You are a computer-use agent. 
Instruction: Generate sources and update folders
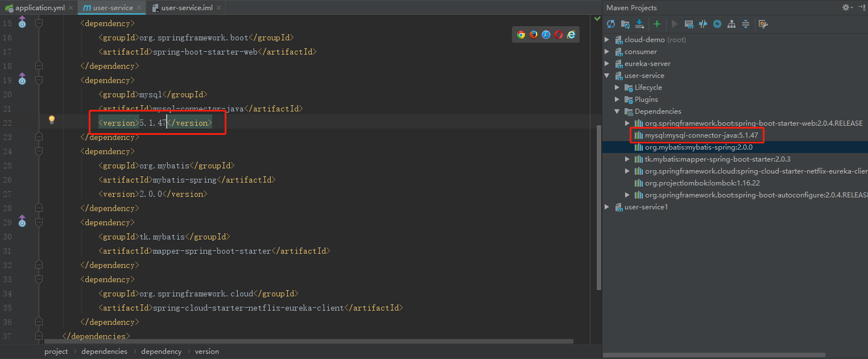click(x=626, y=24)
